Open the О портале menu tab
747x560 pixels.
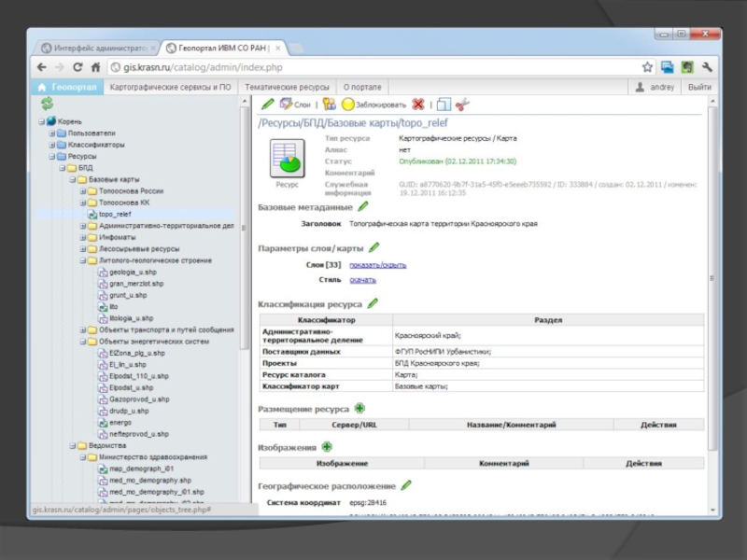(362, 87)
